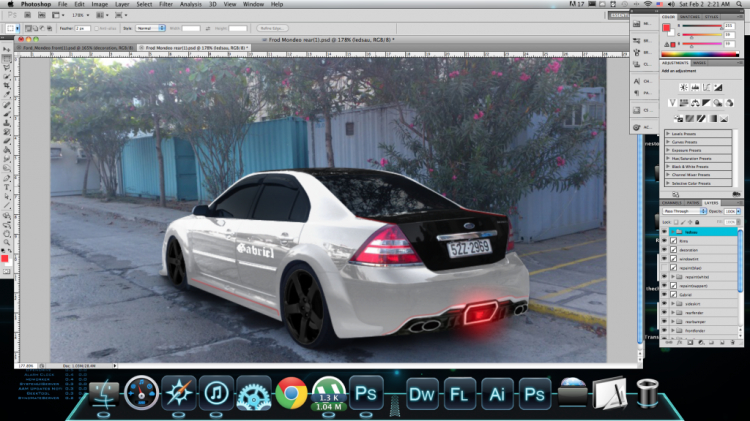The width and height of the screenshot is (750, 421).
Task: Add a Brightness/Contrast adjustment
Action: click(684, 87)
